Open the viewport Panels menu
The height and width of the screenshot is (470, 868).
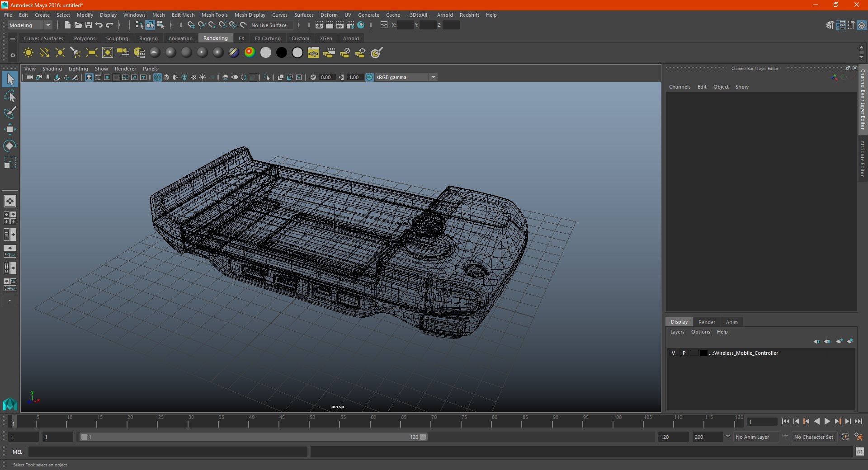150,69
